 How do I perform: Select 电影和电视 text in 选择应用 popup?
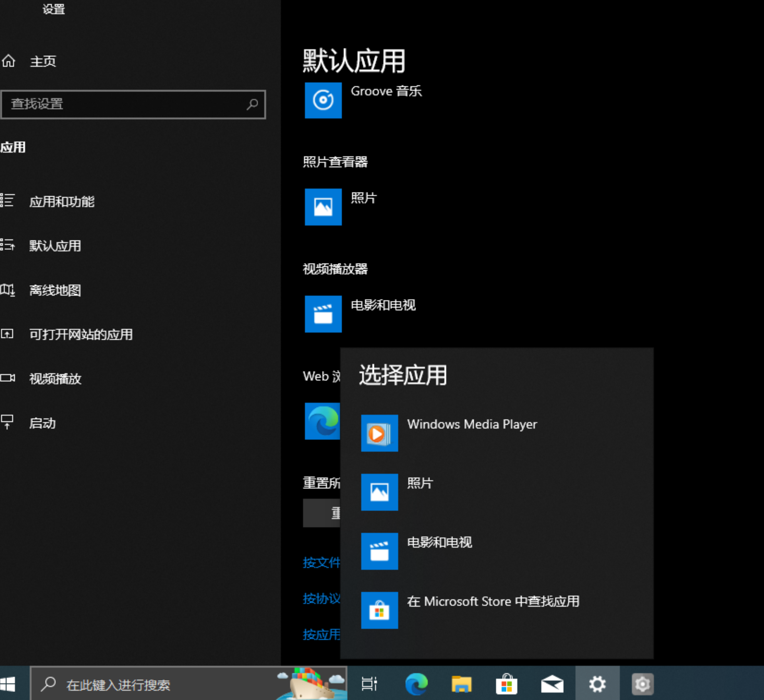pyautogui.click(x=440, y=542)
